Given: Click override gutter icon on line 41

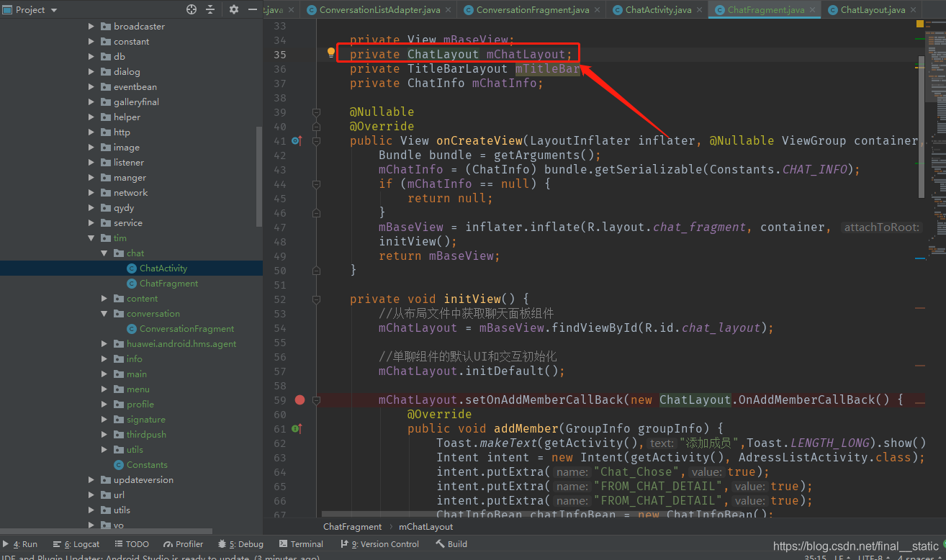Looking at the screenshot, I should [296, 140].
